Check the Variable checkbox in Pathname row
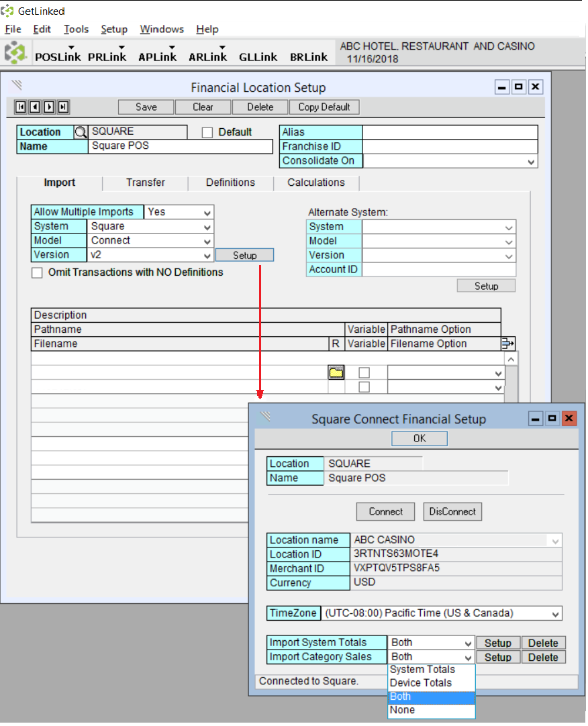588x726 pixels. [x=364, y=372]
